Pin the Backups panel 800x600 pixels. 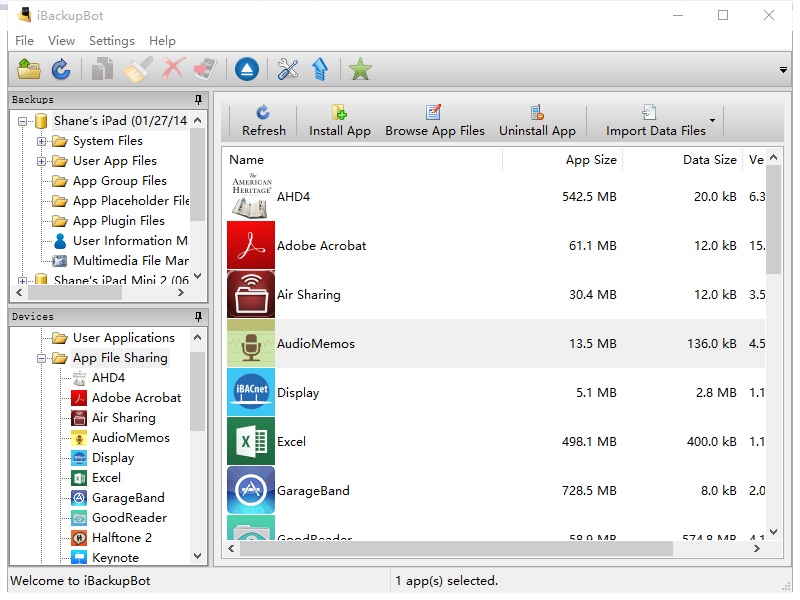tap(198, 99)
